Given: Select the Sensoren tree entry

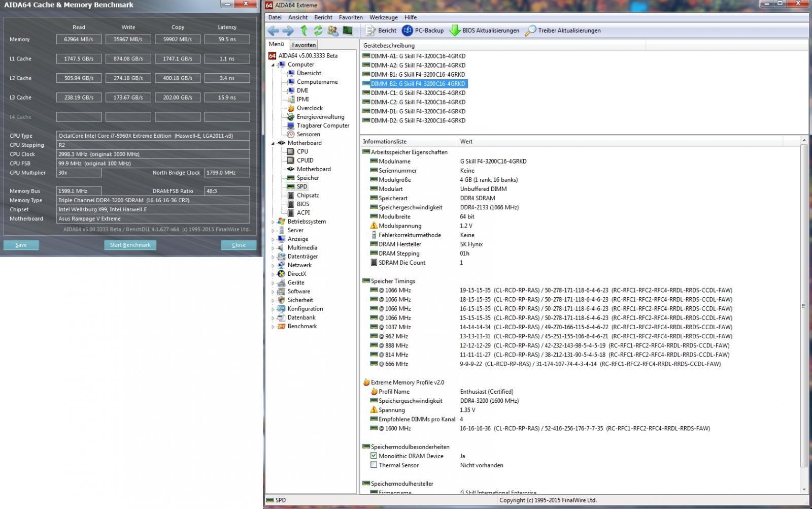Looking at the screenshot, I should pos(303,134).
